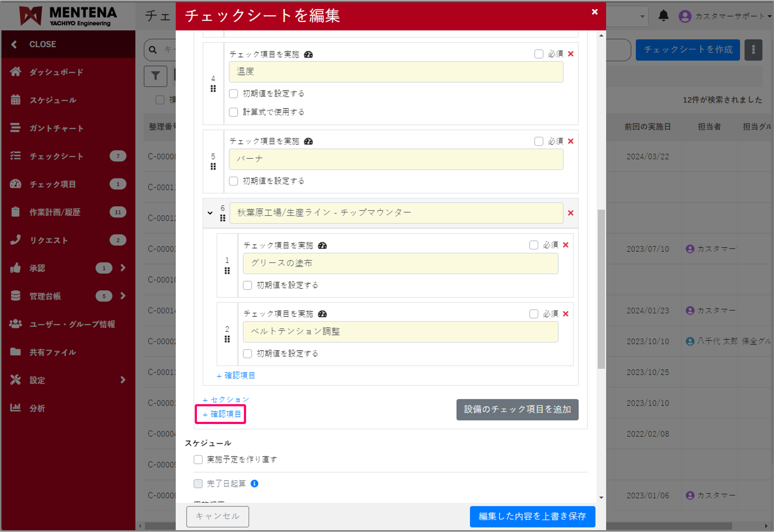
Task: Open 共有ファイル from the sidebar
Action: click(x=52, y=352)
